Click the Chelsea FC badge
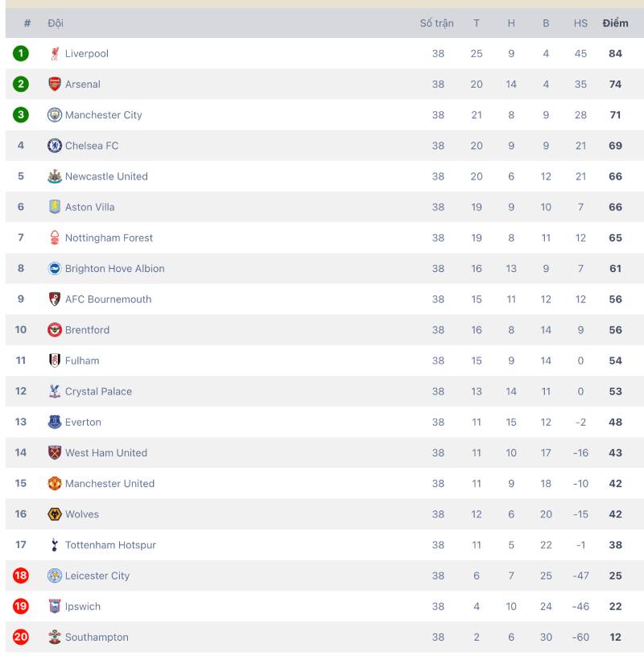644x656 pixels. point(55,146)
